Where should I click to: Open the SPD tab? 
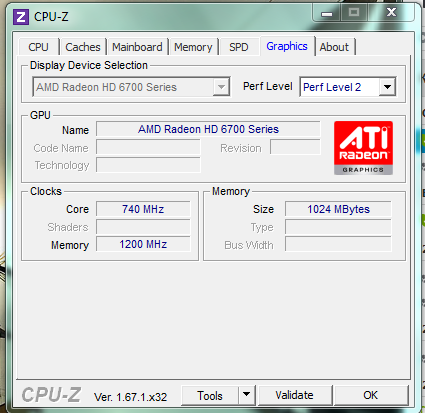coord(239,47)
